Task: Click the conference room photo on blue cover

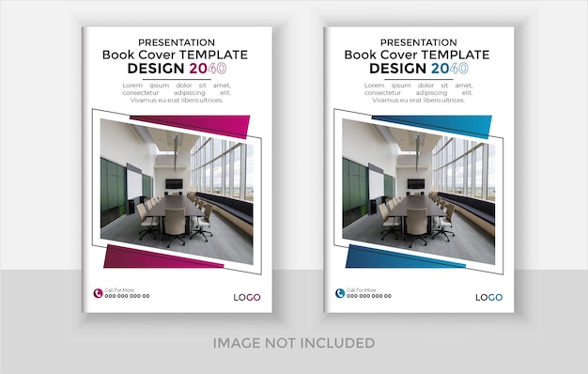Action: click(419, 192)
